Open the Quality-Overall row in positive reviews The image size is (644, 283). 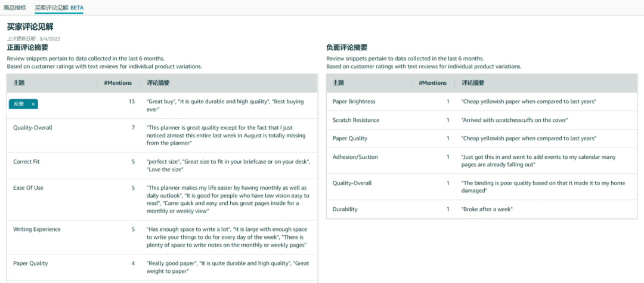point(33,127)
